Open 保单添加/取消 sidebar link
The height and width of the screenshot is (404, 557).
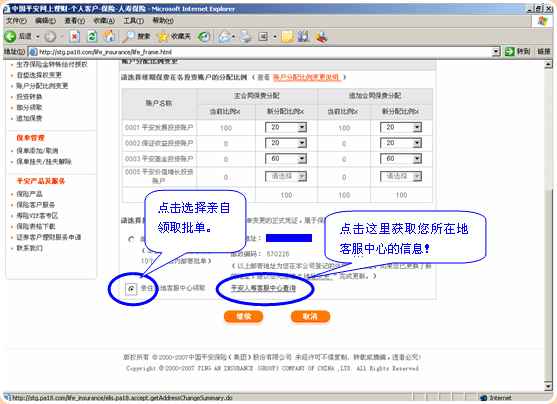[37, 151]
